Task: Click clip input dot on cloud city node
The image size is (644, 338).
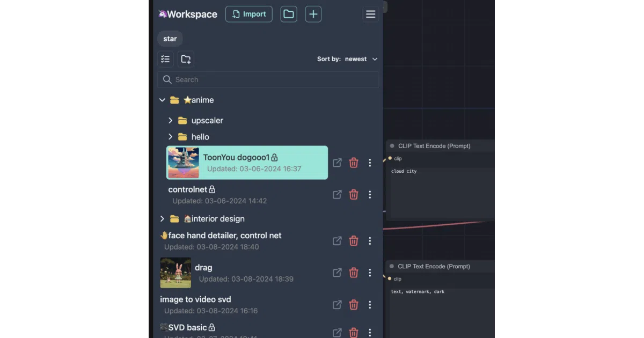Action: (x=390, y=159)
